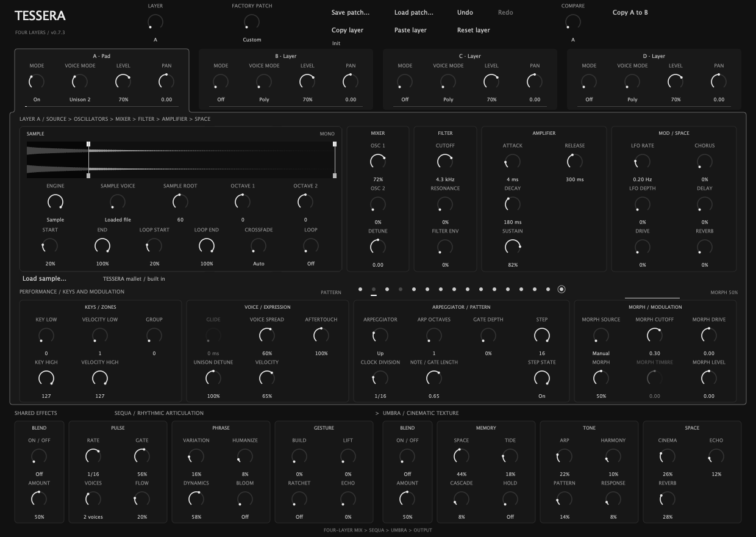The width and height of the screenshot is (756, 537).
Task: Click the SAMPLE ROOT knob
Action: (180, 202)
